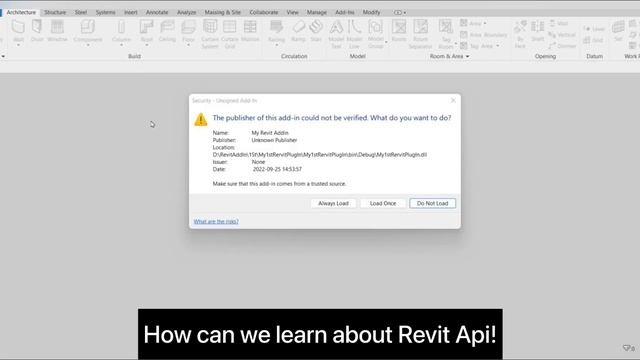
Task: Open the Annotate ribbon tab
Action: pos(157,12)
